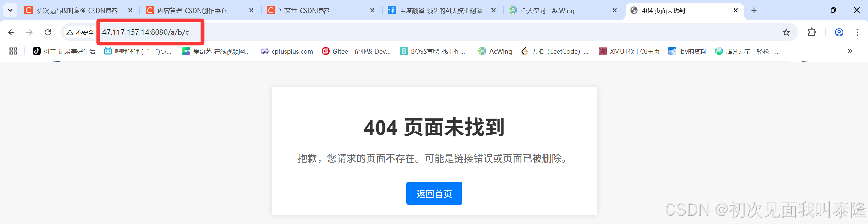Close the 个人空间 - AcWing tab
This screenshot has height=224, width=868.
click(615, 11)
